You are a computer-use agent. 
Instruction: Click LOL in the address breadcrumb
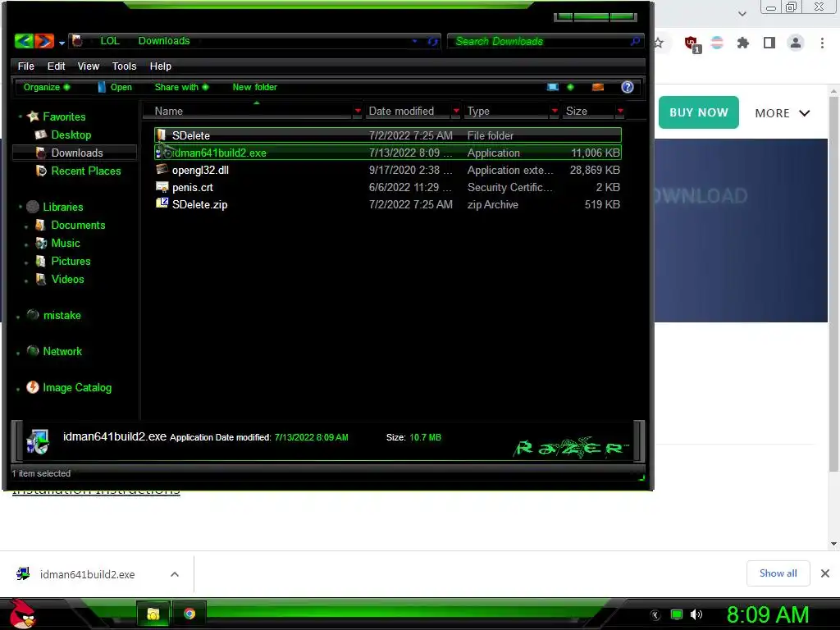coord(110,41)
